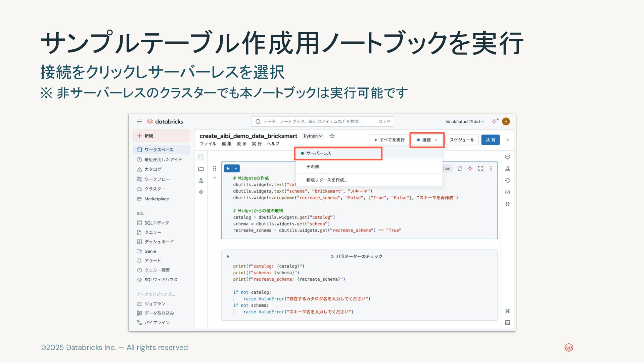Screen dimensions: 644x363
Task: Choose その他... in the compute menu
Action: click(369, 167)
